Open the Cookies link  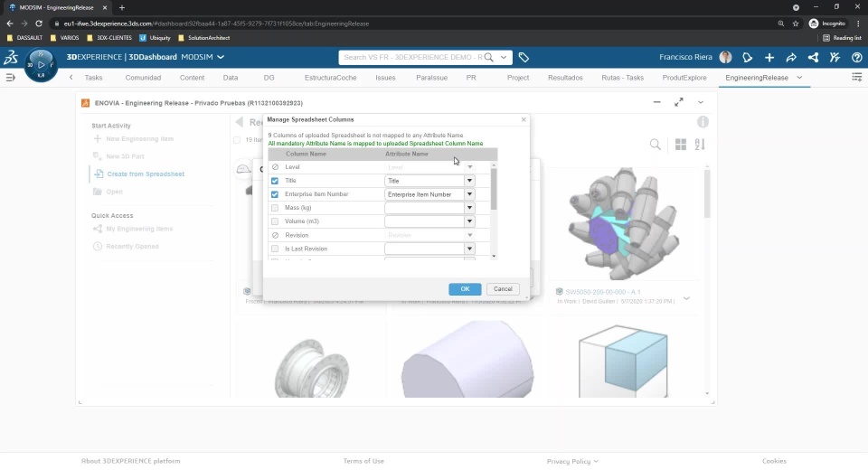pyautogui.click(x=774, y=461)
